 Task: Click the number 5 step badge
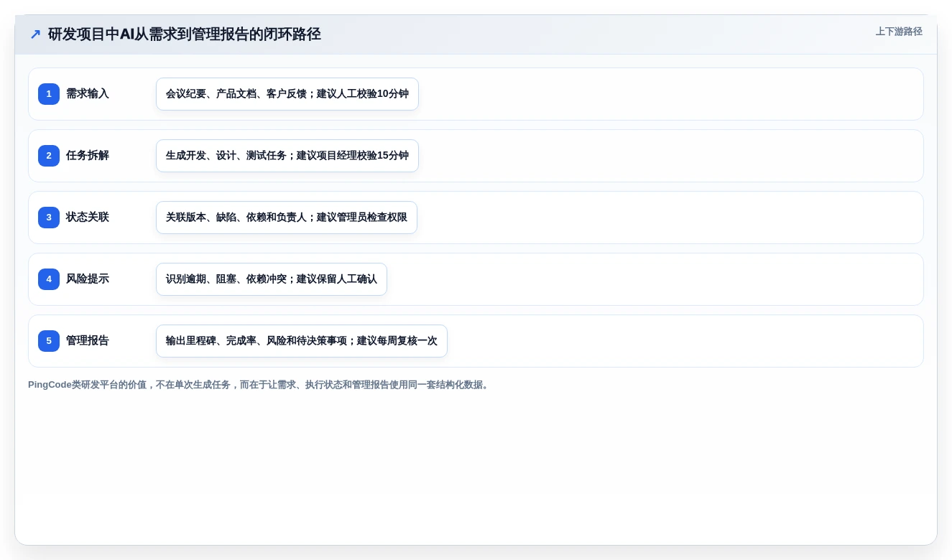(x=49, y=341)
